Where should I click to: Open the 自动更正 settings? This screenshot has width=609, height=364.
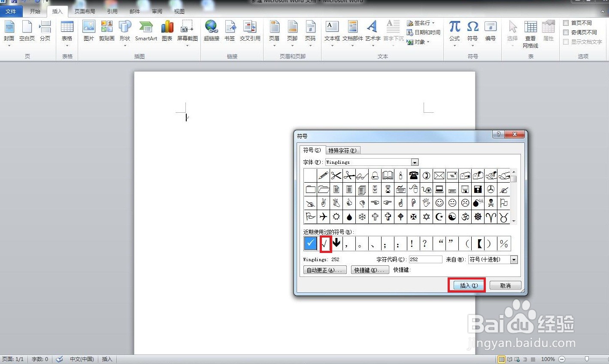click(325, 270)
